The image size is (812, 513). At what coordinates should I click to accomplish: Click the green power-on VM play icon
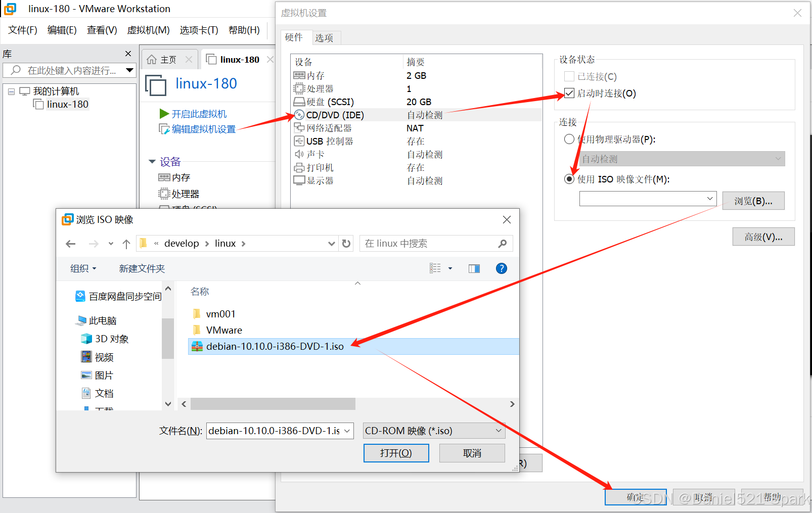(164, 114)
